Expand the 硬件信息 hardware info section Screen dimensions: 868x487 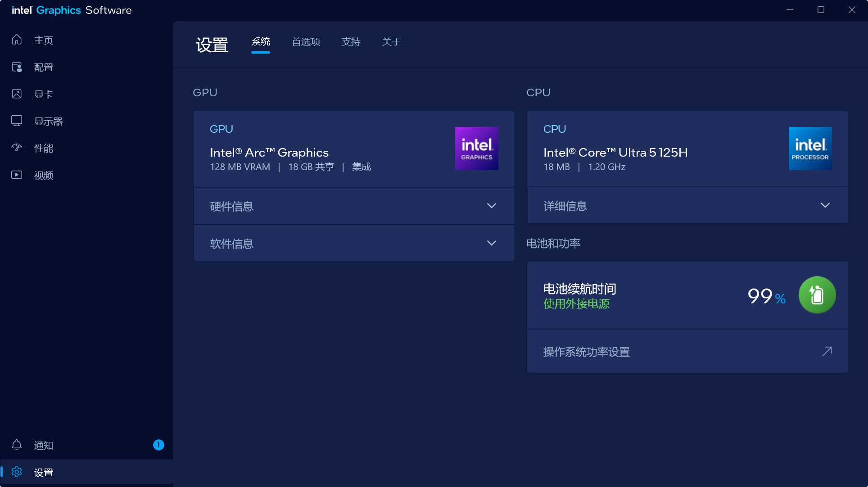coord(354,206)
